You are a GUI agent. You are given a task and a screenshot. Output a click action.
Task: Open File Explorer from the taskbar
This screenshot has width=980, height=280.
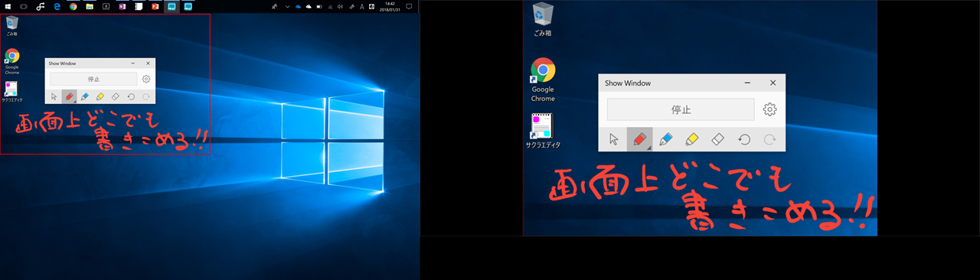point(90,6)
